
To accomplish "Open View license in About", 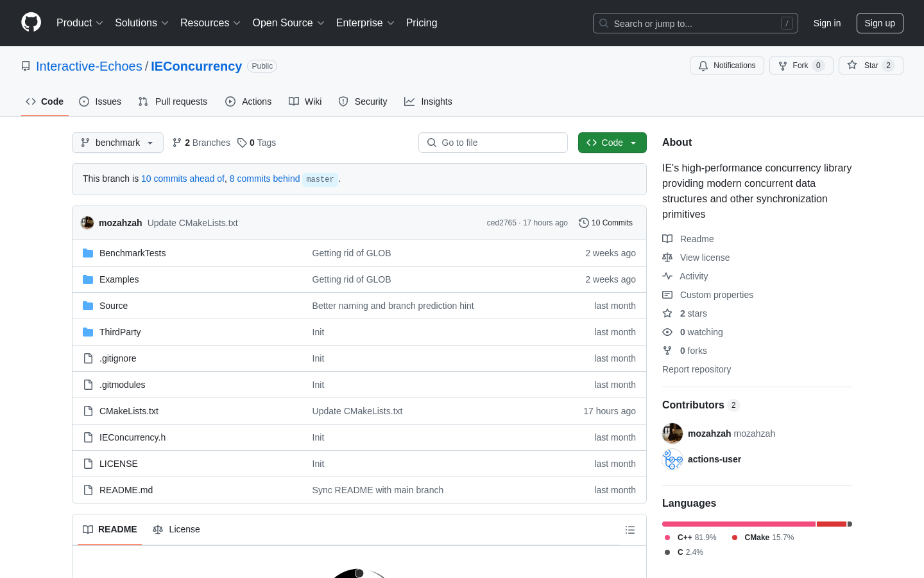I will [x=696, y=258].
